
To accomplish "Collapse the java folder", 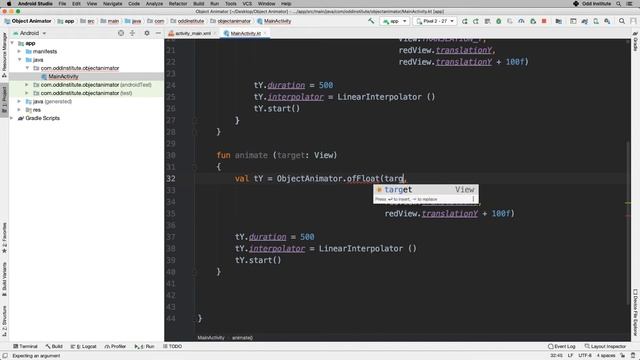I will (19, 60).
